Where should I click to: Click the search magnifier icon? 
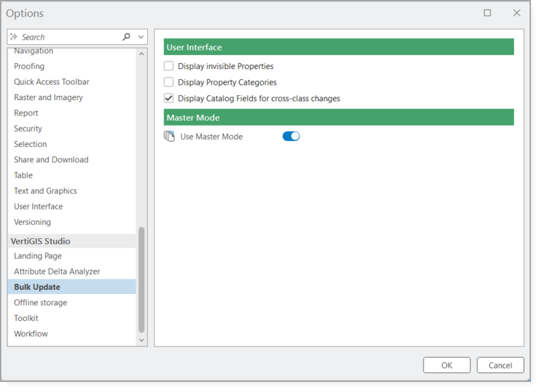(126, 37)
